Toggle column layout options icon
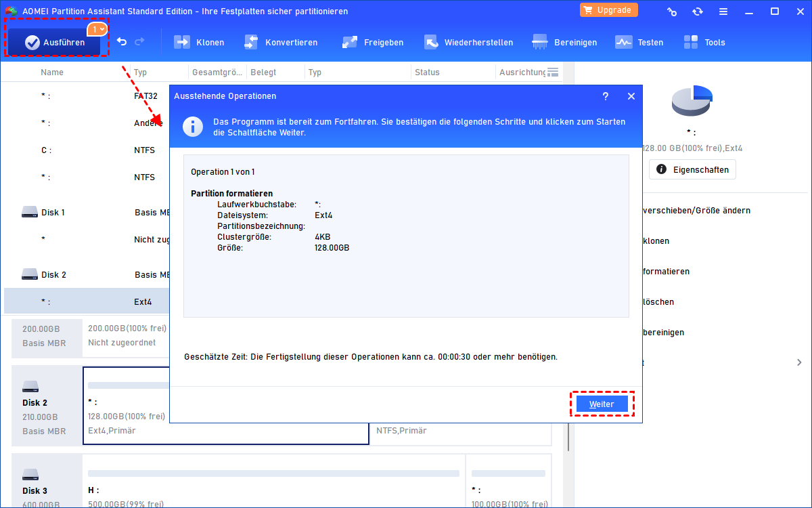 553,72
